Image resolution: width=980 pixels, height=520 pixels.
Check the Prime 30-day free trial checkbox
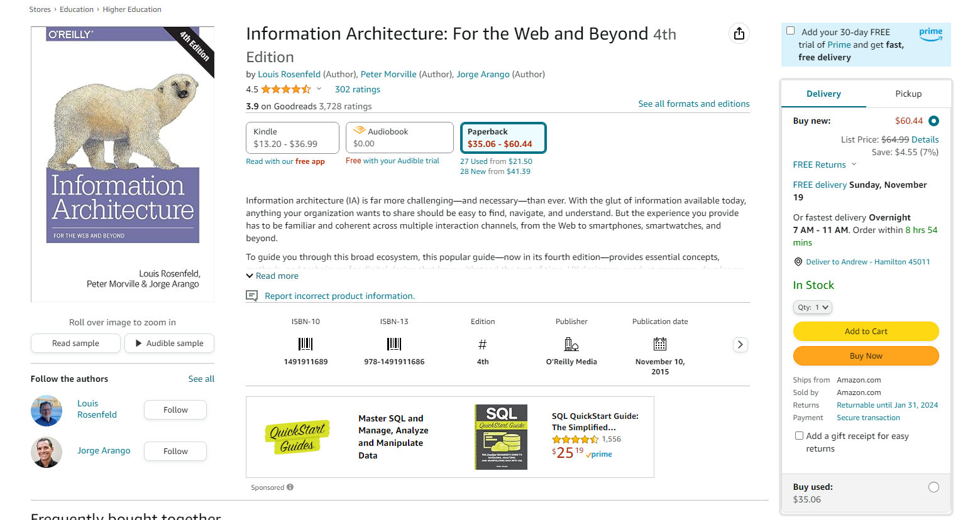click(791, 31)
